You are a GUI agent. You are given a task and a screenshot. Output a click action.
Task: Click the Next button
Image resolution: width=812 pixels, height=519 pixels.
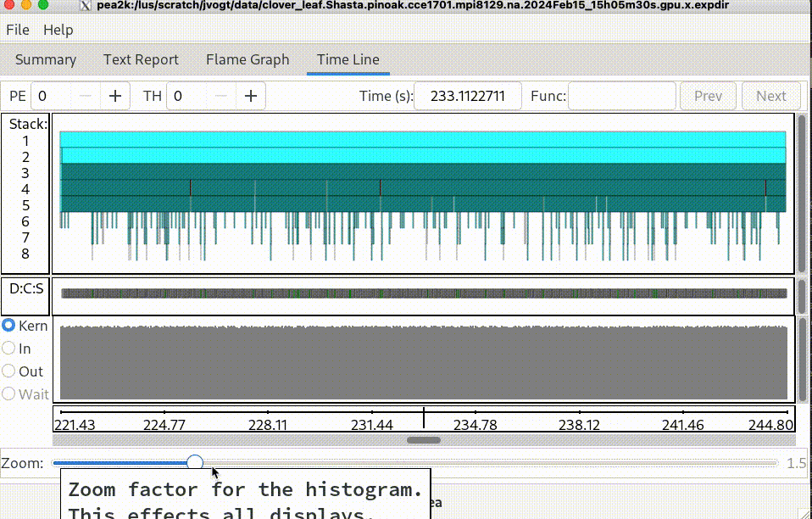(770, 96)
